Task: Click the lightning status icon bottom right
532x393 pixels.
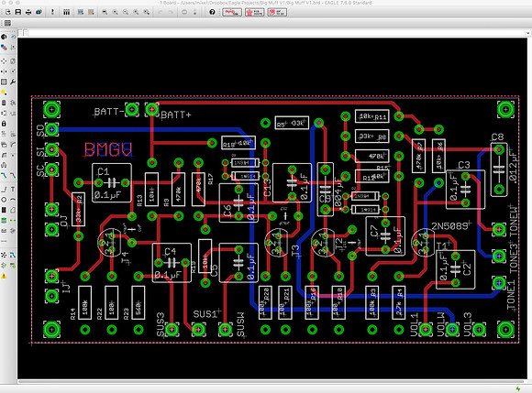Action: 517,388
